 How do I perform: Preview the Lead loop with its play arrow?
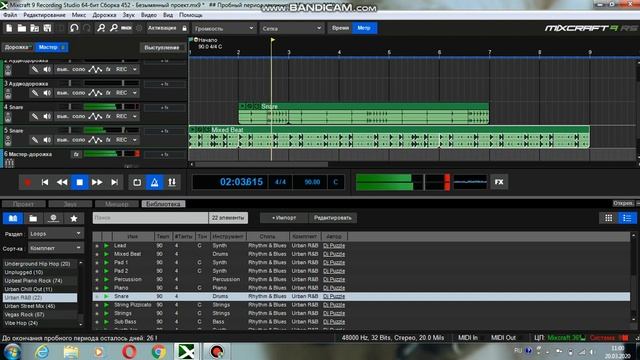coord(107,245)
